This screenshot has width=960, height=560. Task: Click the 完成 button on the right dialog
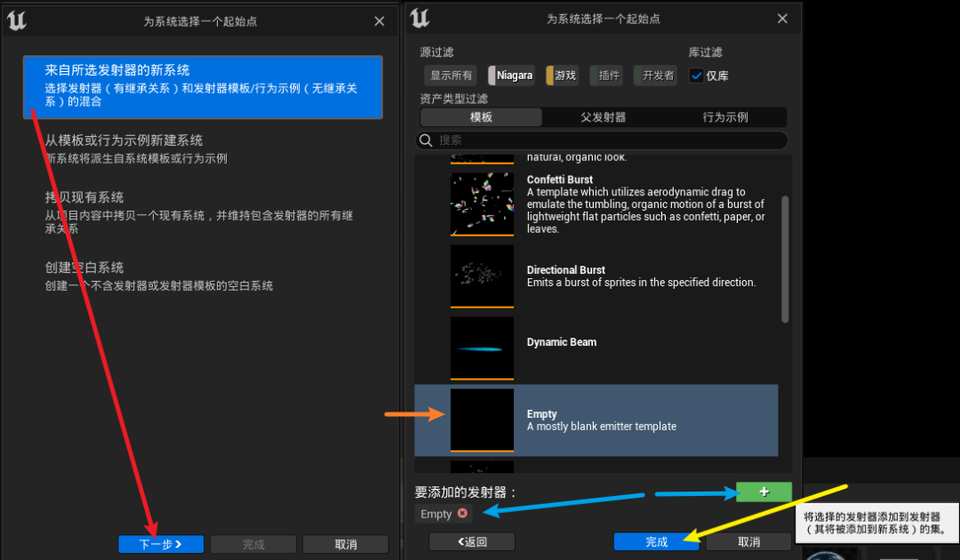coord(656,541)
